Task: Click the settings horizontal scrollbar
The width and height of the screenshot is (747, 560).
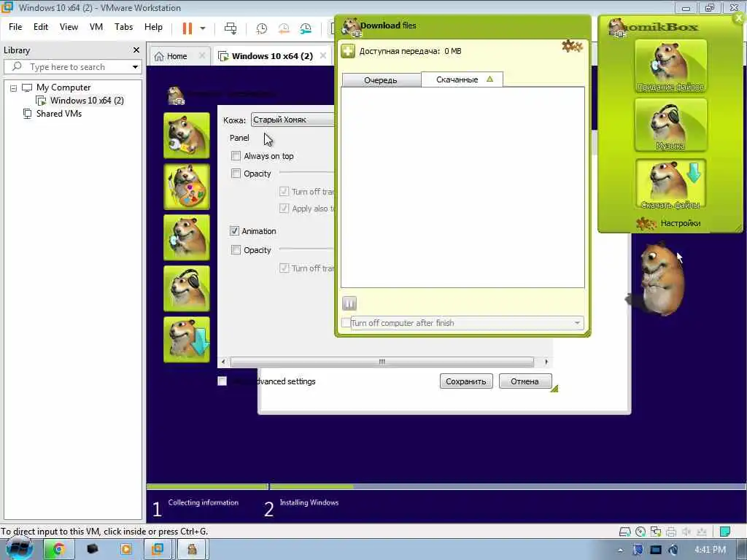Action: click(382, 362)
